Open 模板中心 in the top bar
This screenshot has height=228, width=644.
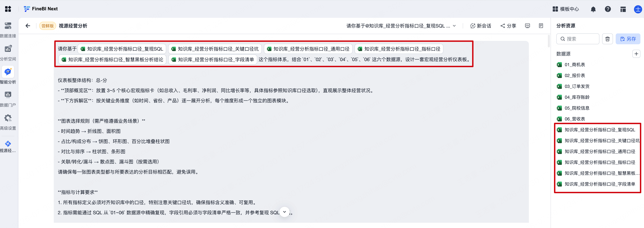click(x=565, y=9)
